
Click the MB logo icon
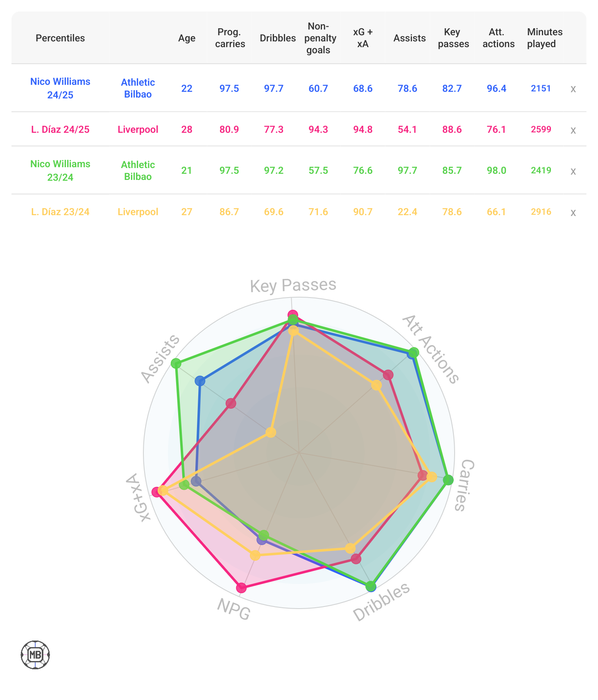35,655
